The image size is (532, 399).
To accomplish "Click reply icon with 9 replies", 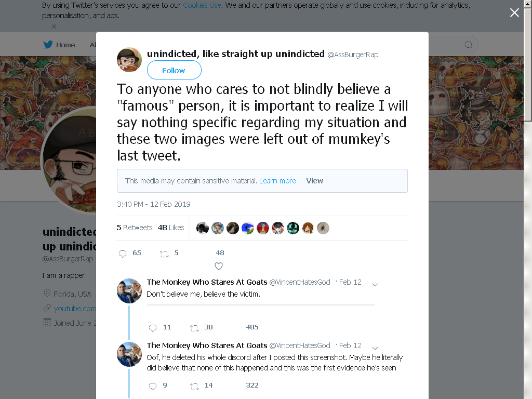I will (x=153, y=386).
